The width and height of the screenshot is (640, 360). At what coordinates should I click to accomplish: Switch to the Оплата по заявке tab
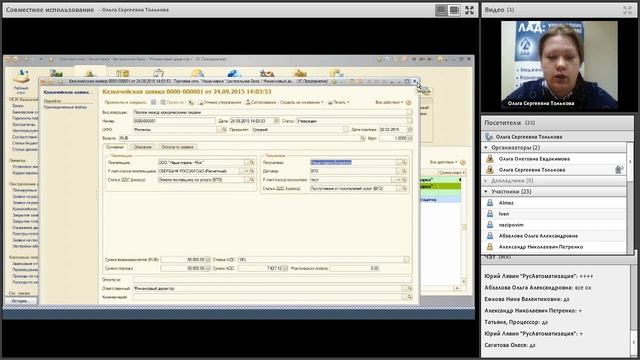177,147
